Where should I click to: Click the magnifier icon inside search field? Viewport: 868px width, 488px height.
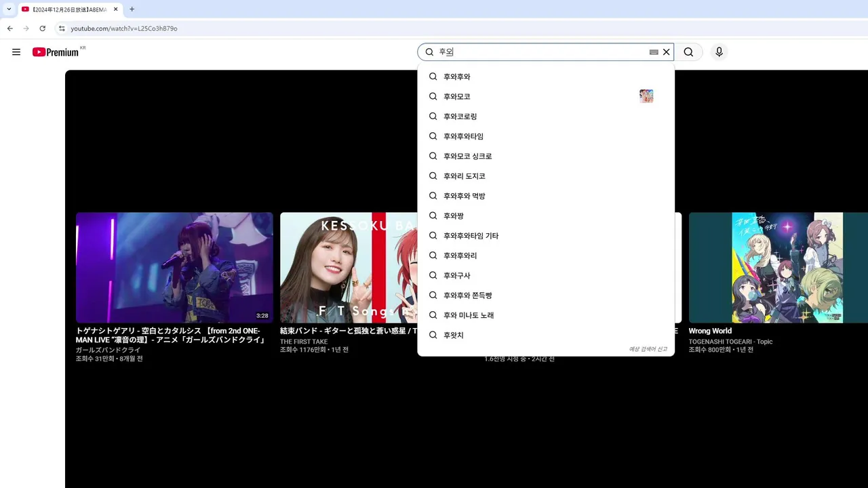pyautogui.click(x=429, y=52)
